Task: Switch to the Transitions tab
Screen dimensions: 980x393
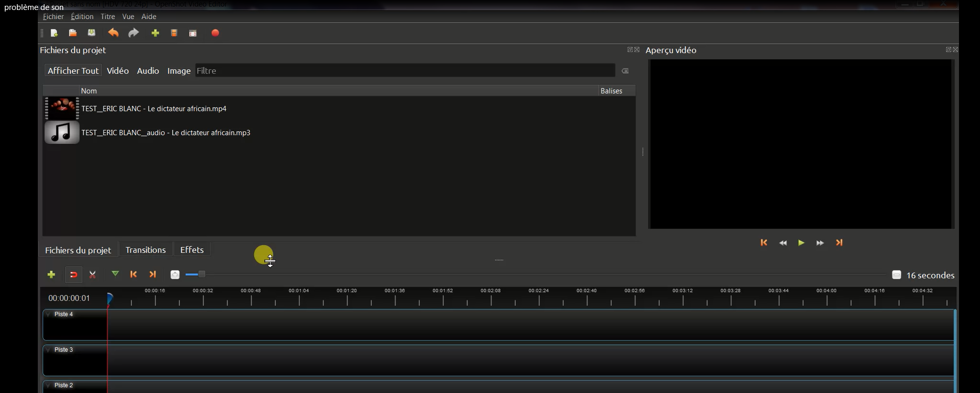Action: 145,250
